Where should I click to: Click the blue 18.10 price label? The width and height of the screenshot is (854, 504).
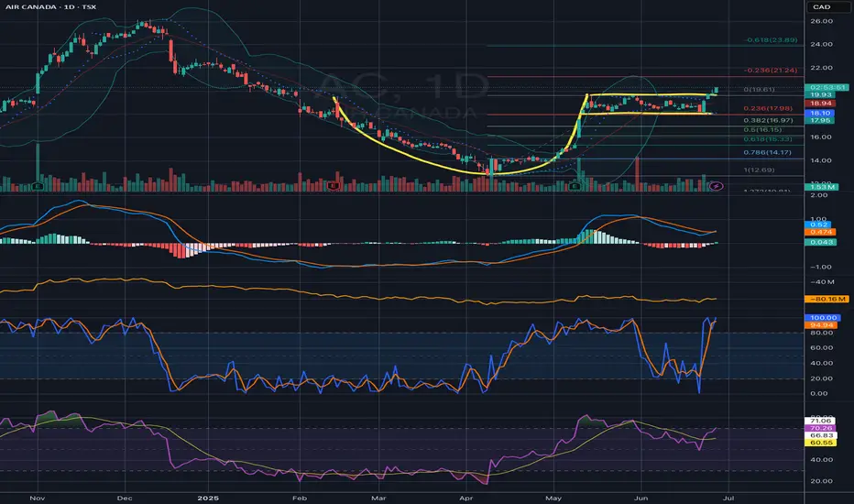(x=820, y=113)
